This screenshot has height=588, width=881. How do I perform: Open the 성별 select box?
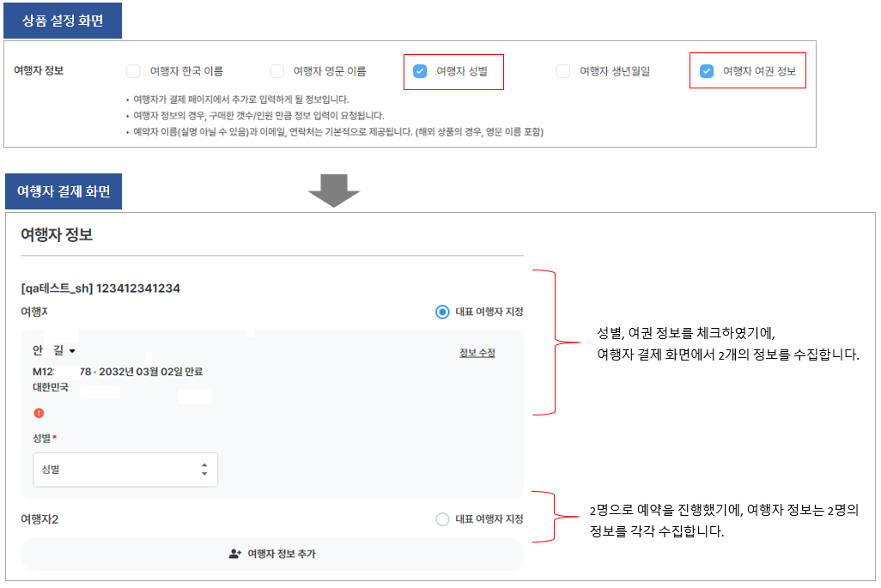(x=125, y=470)
